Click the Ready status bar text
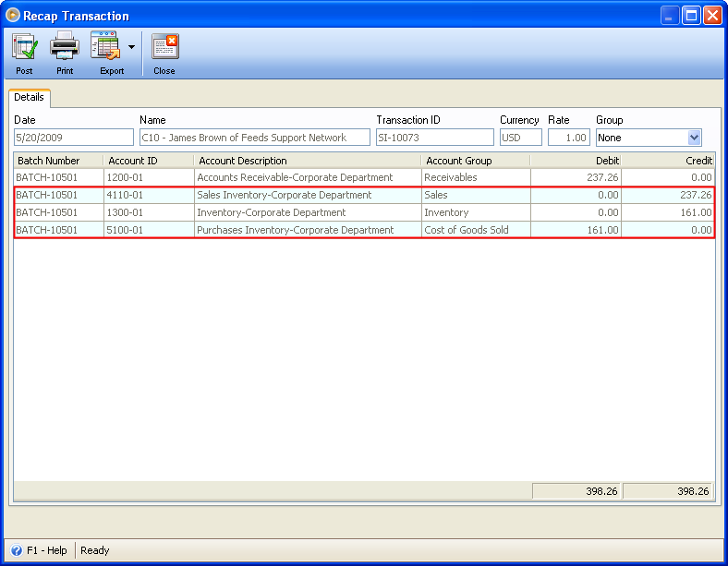 point(95,550)
